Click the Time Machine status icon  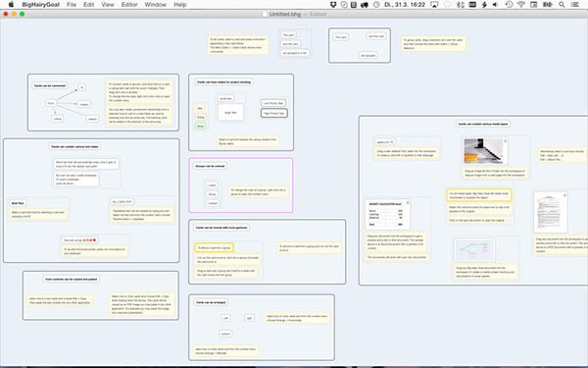[x=509, y=5]
